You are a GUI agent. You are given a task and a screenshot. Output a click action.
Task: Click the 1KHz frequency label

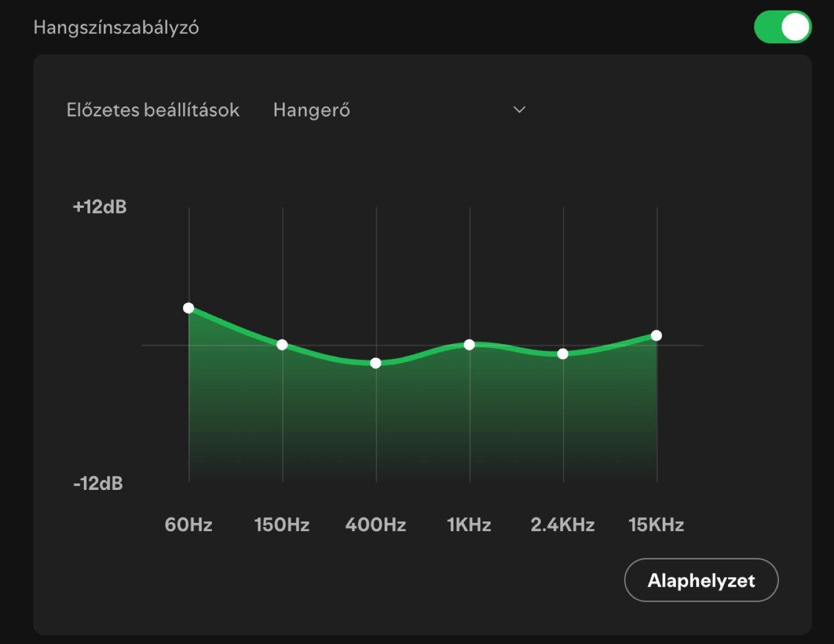click(x=469, y=525)
